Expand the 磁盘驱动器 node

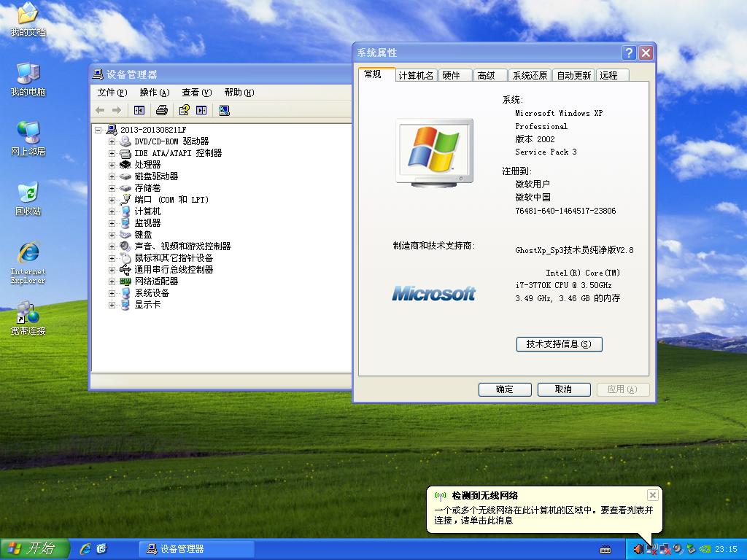pyautogui.click(x=112, y=176)
